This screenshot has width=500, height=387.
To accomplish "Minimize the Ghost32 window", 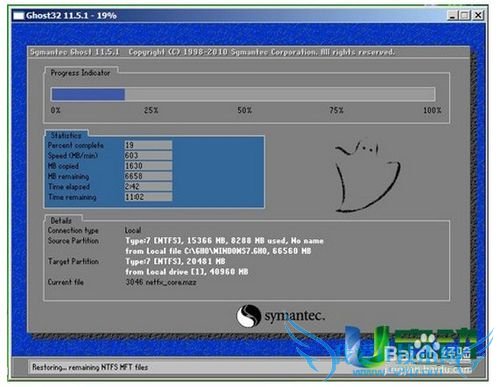I will 452,15.
